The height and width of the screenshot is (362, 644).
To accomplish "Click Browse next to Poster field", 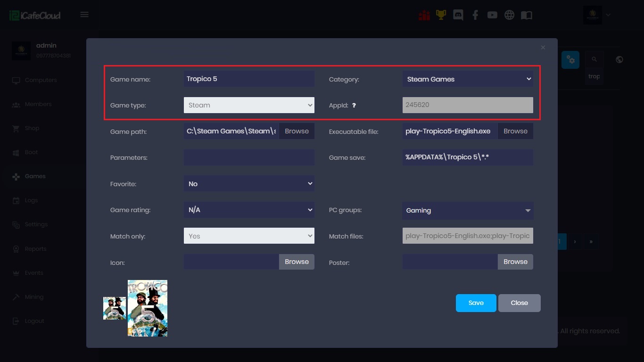I will (515, 262).
